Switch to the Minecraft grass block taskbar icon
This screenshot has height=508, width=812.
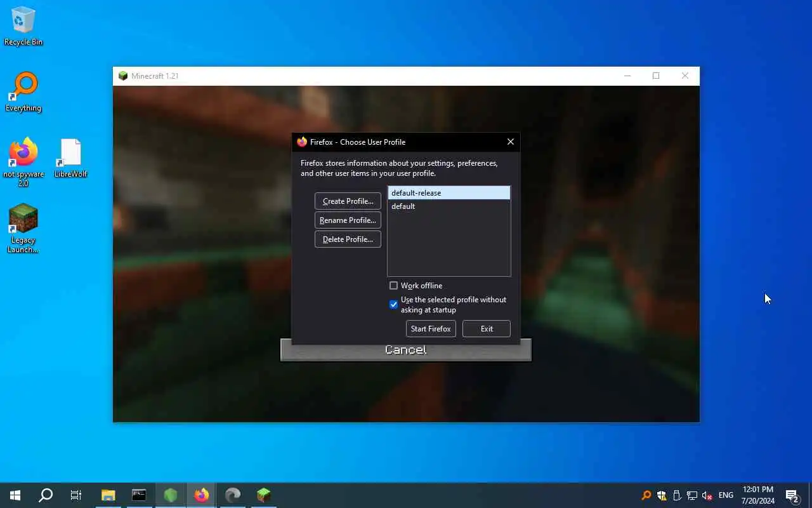(263, 495)
